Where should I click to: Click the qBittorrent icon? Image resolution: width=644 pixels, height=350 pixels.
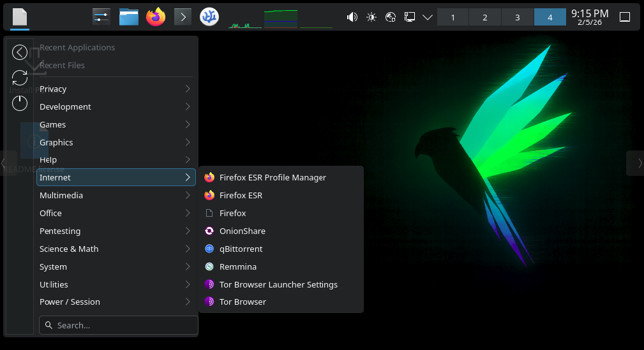pos(209,249)
